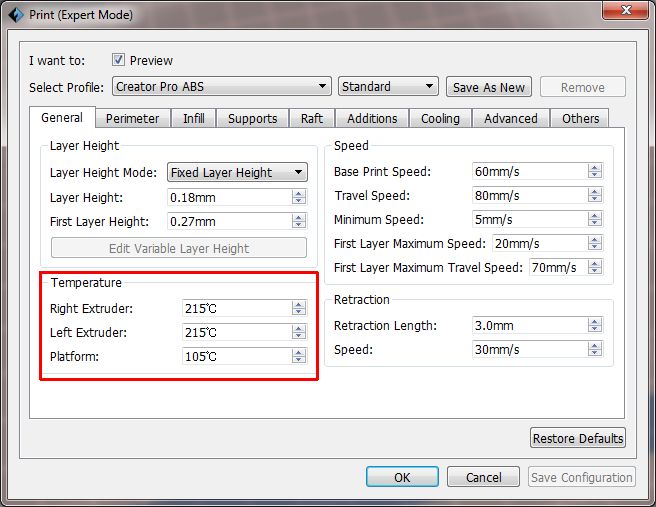Increase Base Print Speed spinner
The image size is (656, 507).
click(595, 168)
